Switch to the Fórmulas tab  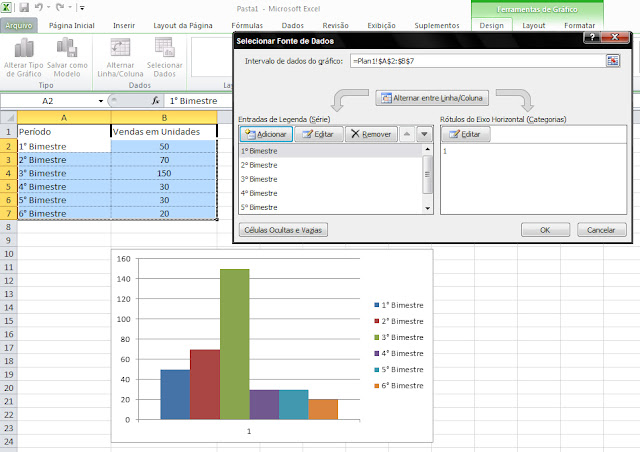pyautogui.click(x=247, y=25)
